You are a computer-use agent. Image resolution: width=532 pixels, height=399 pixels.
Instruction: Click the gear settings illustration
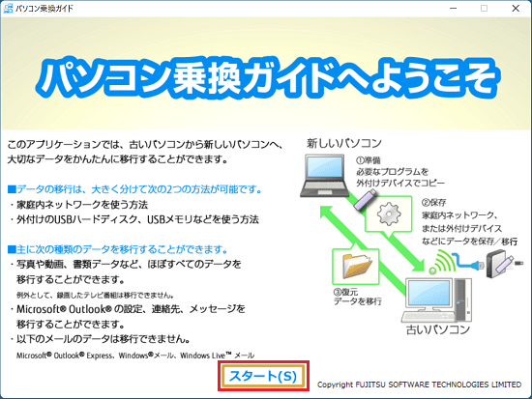(389, 214)
